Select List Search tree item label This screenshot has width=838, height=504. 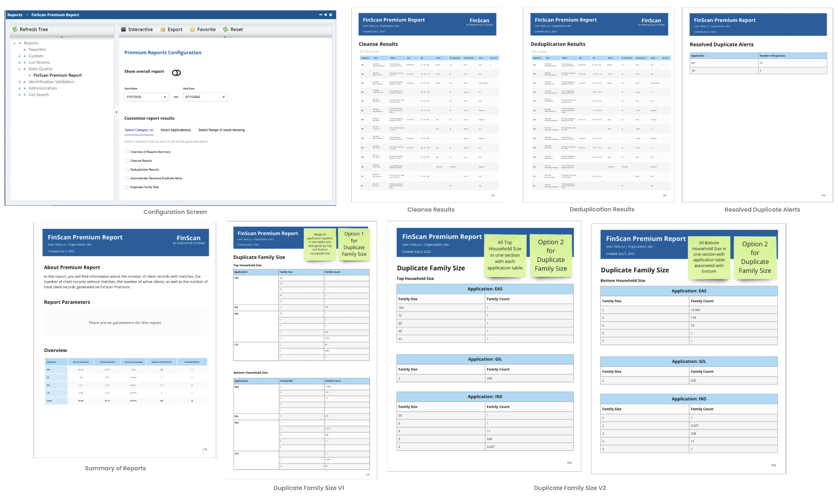38,95
